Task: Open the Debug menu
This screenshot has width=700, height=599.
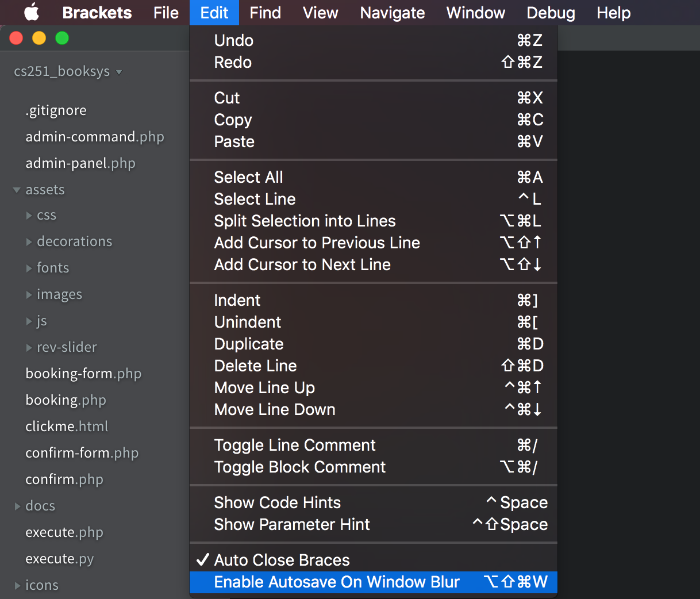Action: tap(550, 13)
